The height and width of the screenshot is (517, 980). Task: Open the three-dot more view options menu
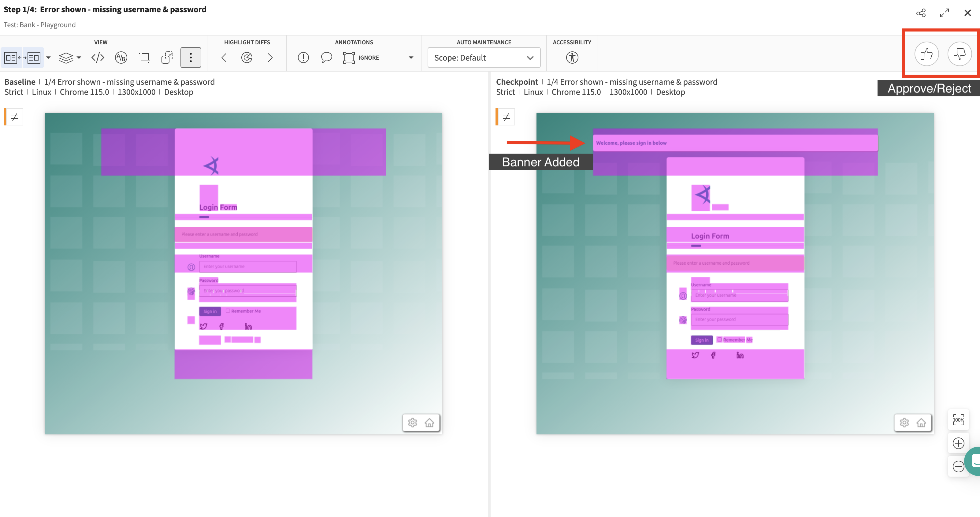[191, 58]
